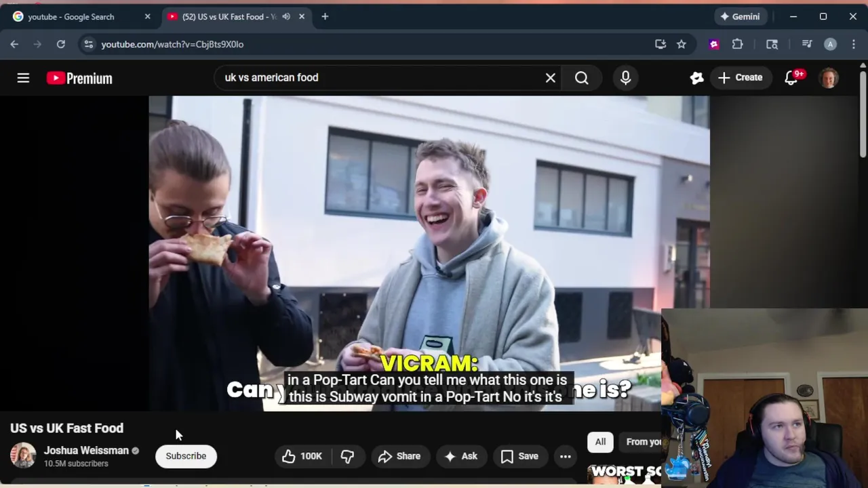Go to YouTube Premium home logo
This screenshot has height=488, width=868.
(79, 78)
